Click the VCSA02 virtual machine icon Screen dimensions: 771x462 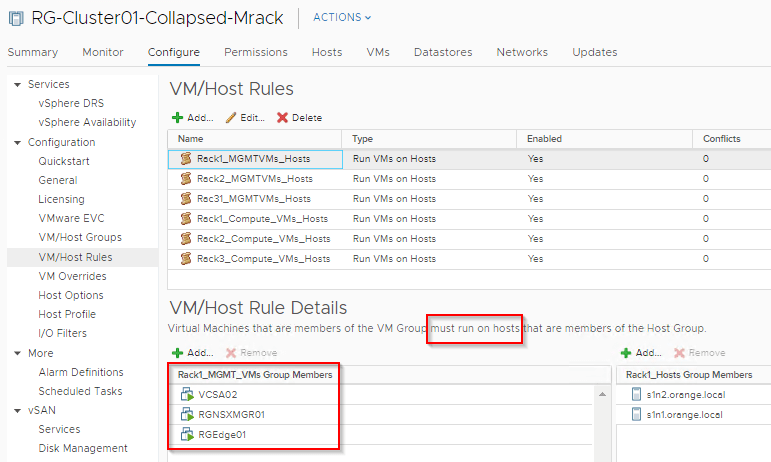pyautogui.click(x=187, y=394)
